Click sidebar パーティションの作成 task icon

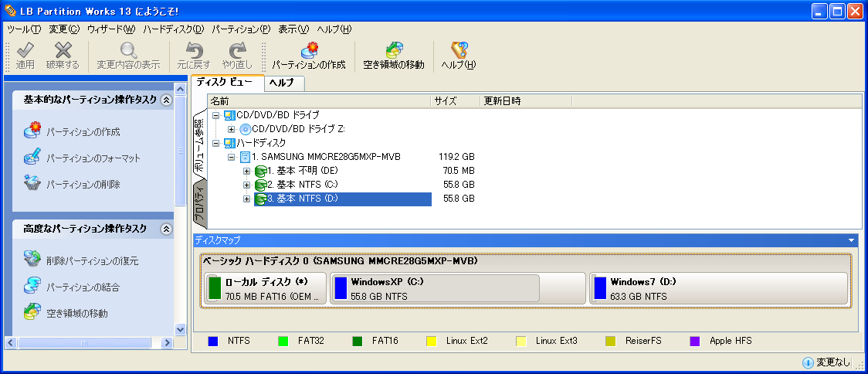[x=32, y=131]
